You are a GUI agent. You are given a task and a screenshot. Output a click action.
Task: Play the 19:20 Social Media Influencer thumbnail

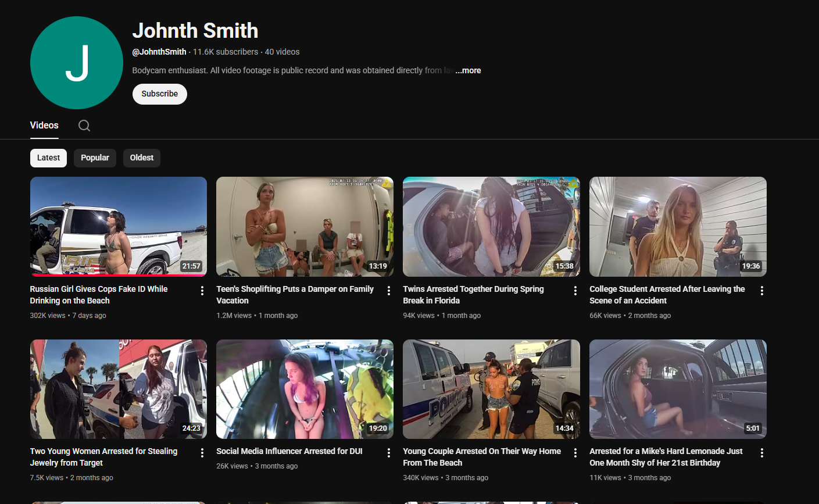pyautogui.click(x=305, y=389)
